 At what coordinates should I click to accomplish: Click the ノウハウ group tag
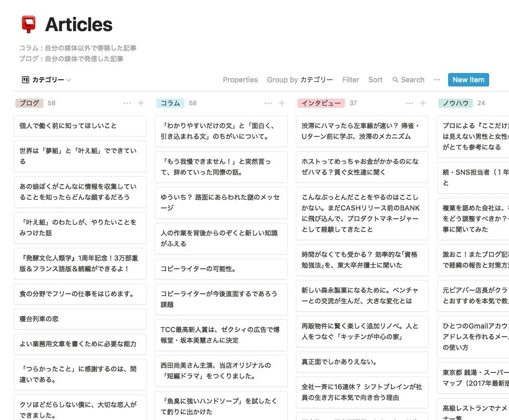click(455, 103)
